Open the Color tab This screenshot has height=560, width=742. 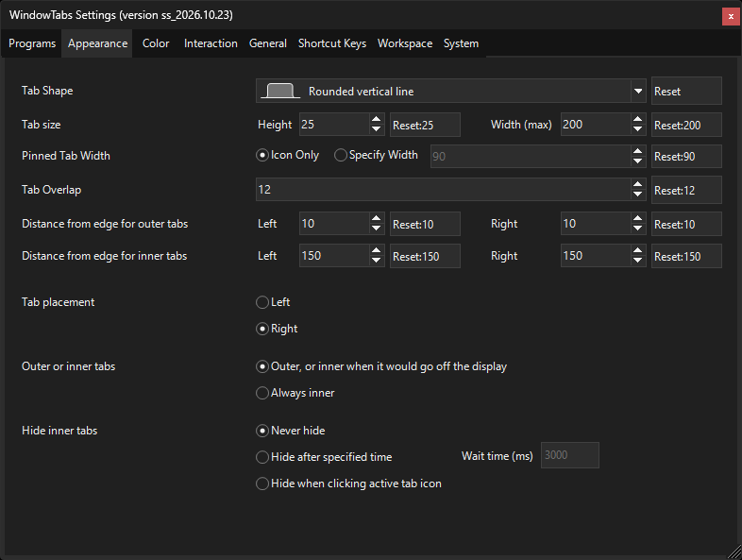[x=156, y=43]
